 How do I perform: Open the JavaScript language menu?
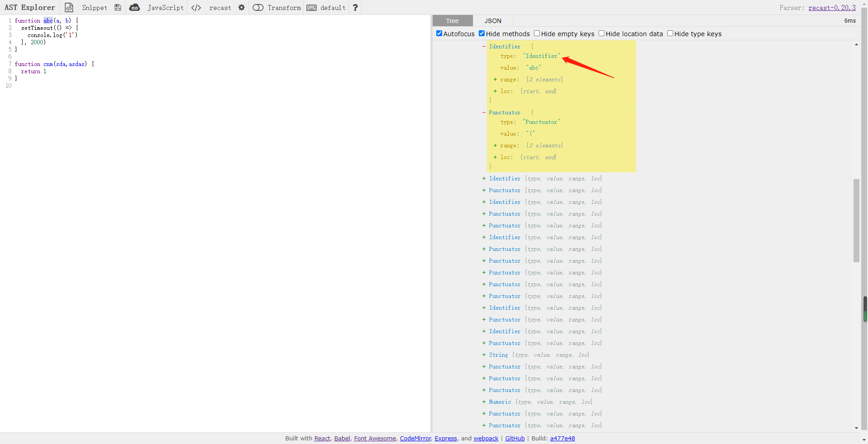click(x=165, y=8)
